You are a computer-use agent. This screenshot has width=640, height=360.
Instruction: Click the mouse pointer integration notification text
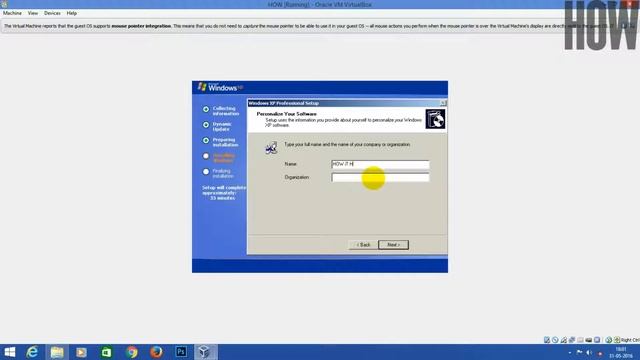click(308, 26)
